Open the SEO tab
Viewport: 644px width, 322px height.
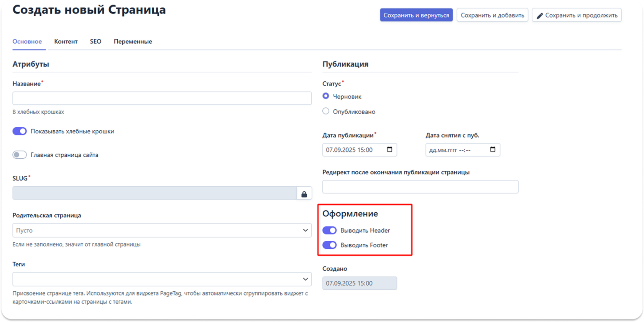coord(96,41)
